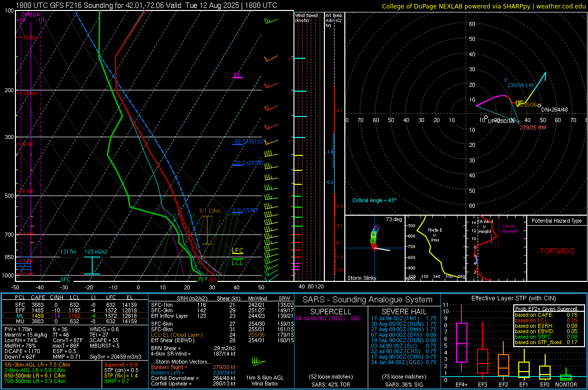Click 'Critical Angle = 45°' text

374,200
